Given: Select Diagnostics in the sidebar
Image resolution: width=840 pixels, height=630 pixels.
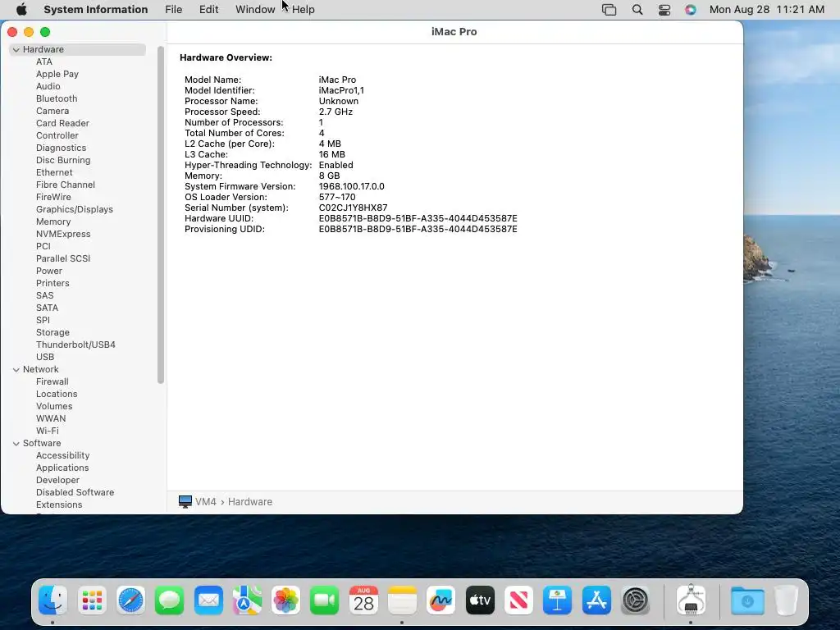Looking at the screenshot, I should pos(61,148).
